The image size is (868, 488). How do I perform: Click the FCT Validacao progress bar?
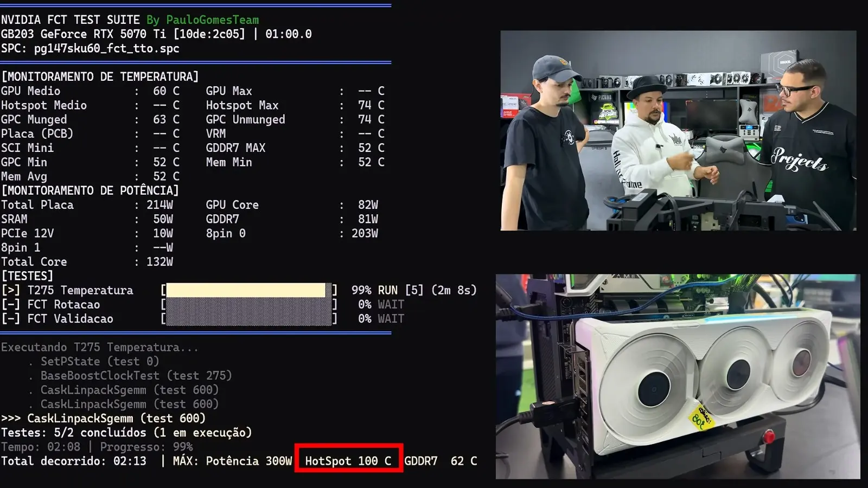[x=248, y=318]
